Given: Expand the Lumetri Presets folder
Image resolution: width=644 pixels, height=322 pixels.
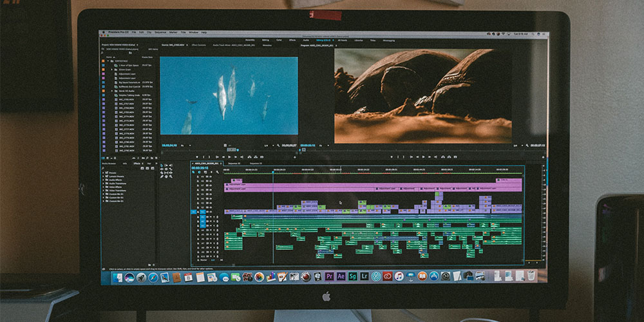Looking at the screenshot, I should [103, 176].
